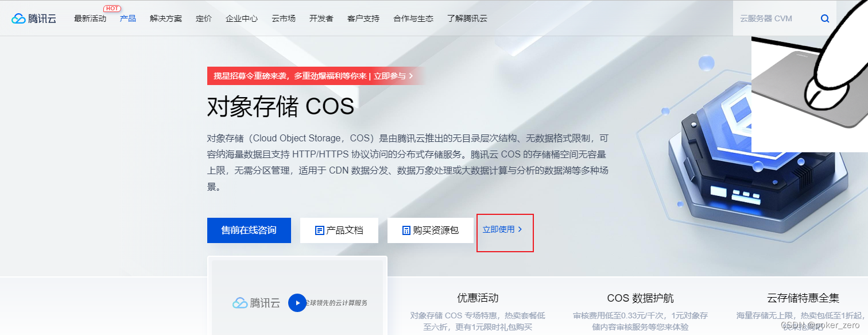Open the 优惠活动 card
868x335 pixels.
(x=478, y=312)
